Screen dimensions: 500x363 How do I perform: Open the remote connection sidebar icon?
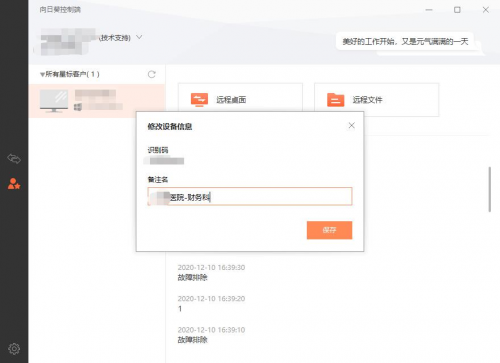(14, 159)
